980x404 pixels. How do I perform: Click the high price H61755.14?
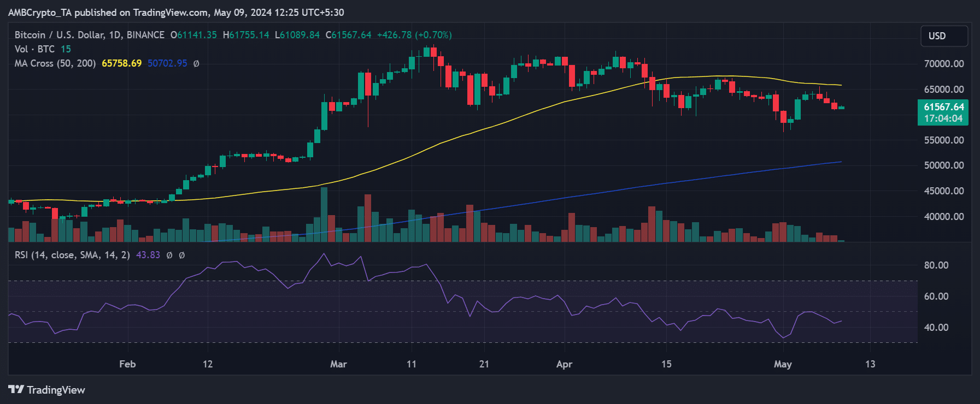246,35
